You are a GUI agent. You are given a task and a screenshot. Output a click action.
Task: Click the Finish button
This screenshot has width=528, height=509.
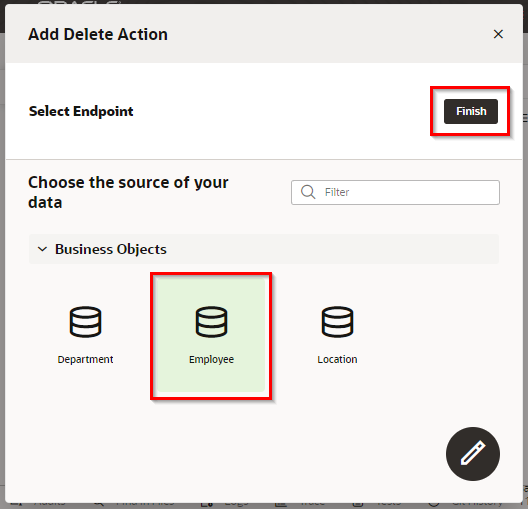click(x=470, y=111)
